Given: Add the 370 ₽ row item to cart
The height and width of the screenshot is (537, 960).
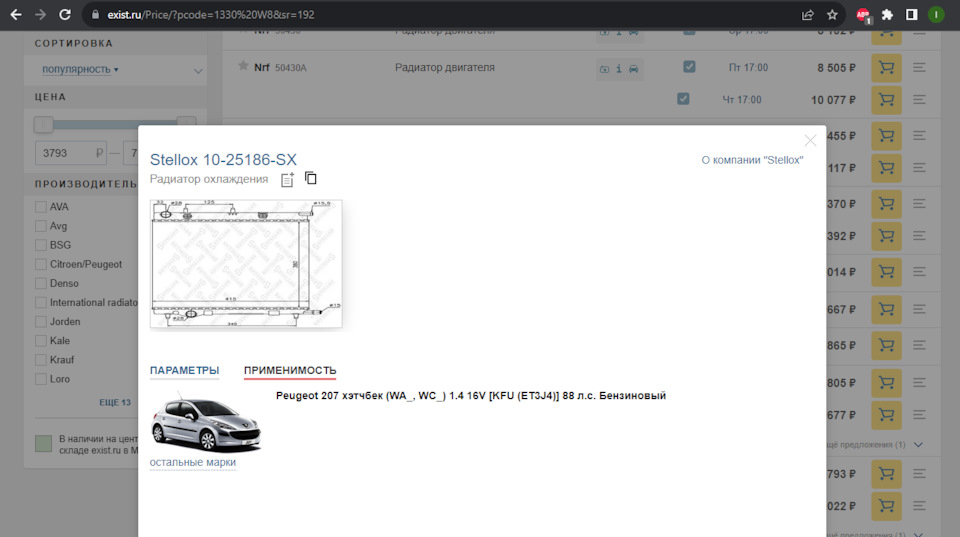Looking at the screenshot, I should tap(887, 204).
